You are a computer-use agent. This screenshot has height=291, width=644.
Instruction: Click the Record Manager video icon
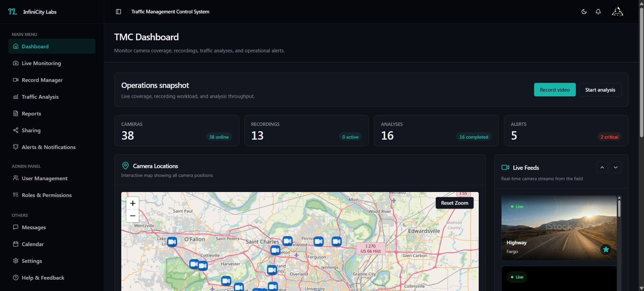(15, 80)
